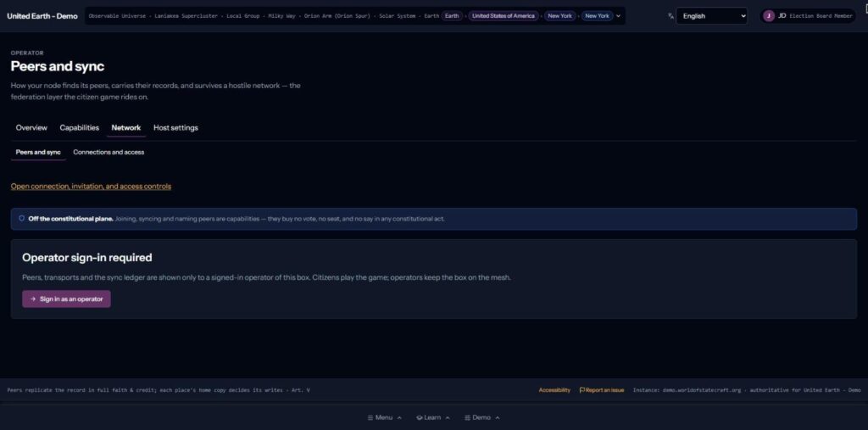Open the English language dropdown
This screenshot has height=430, width=868.
tap(712, 16)
